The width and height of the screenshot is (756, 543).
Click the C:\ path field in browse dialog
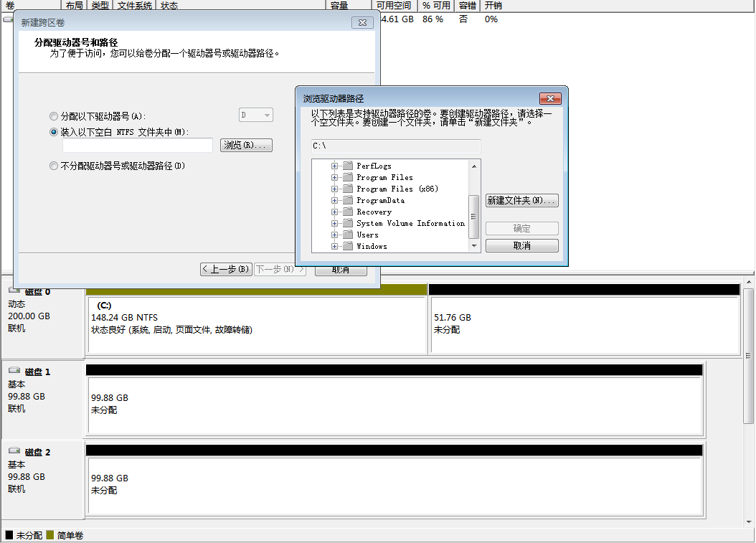click(x=396, y=146)
